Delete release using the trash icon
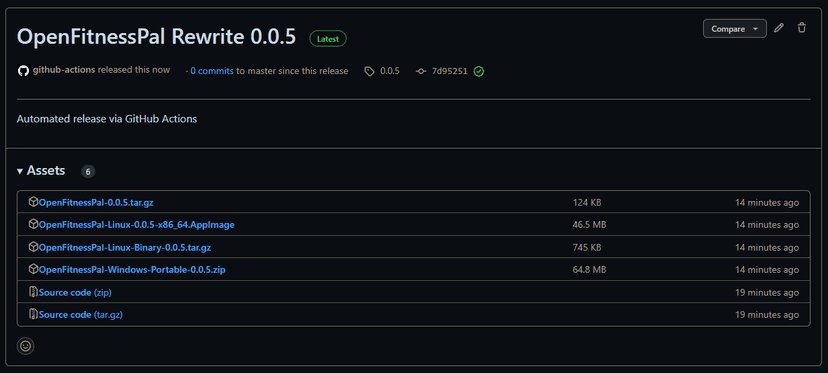Screen dimensions: 828x373 click(802, 28)
